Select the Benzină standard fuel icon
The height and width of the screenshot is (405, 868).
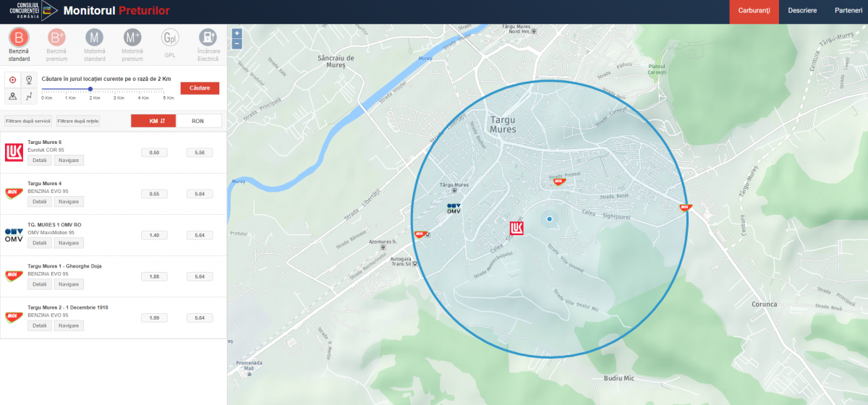tap(19, 38)
